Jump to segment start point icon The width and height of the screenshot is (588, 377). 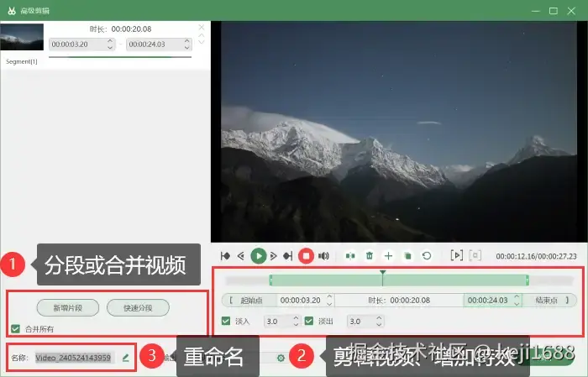(x=225, y=256)
